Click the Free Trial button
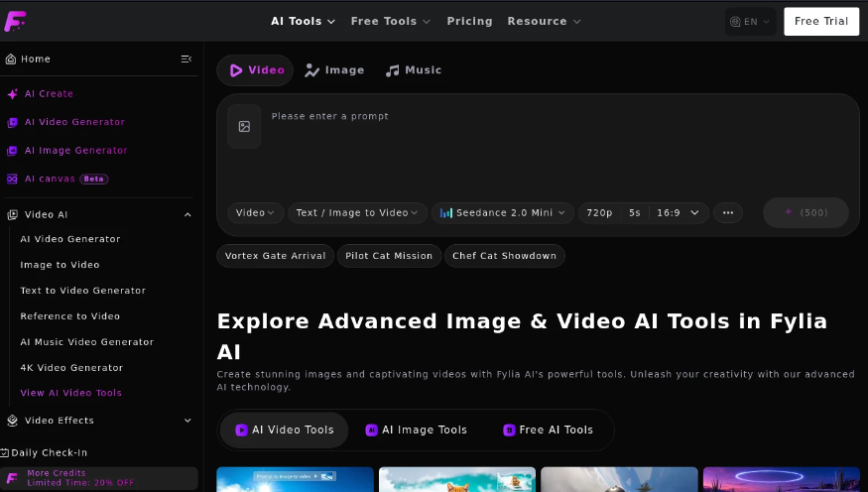 [821, 22]
